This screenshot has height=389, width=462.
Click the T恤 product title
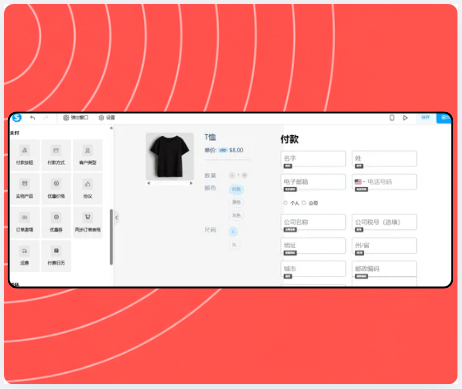(x=210, y=137)
